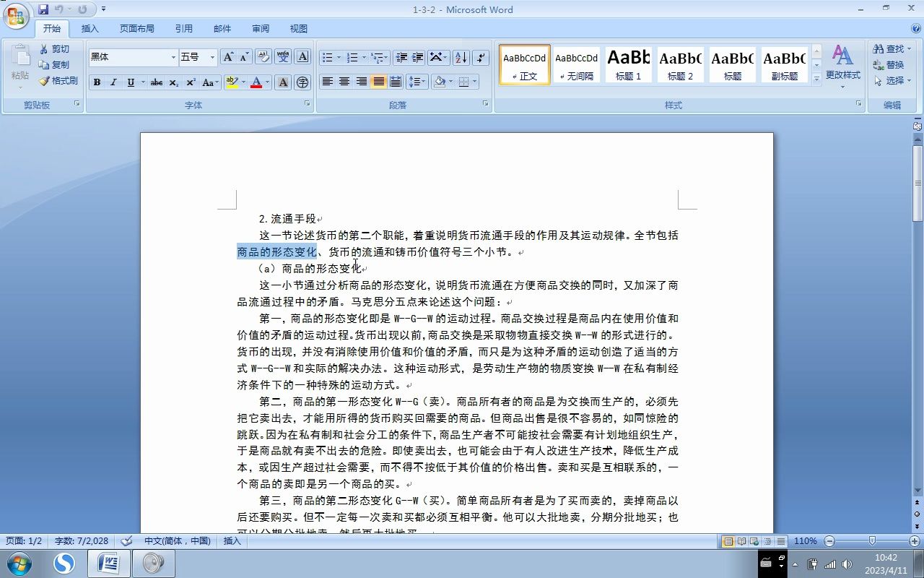Apply distributed alignment
This screenshot has width=924, height=578.
point(396,82)
